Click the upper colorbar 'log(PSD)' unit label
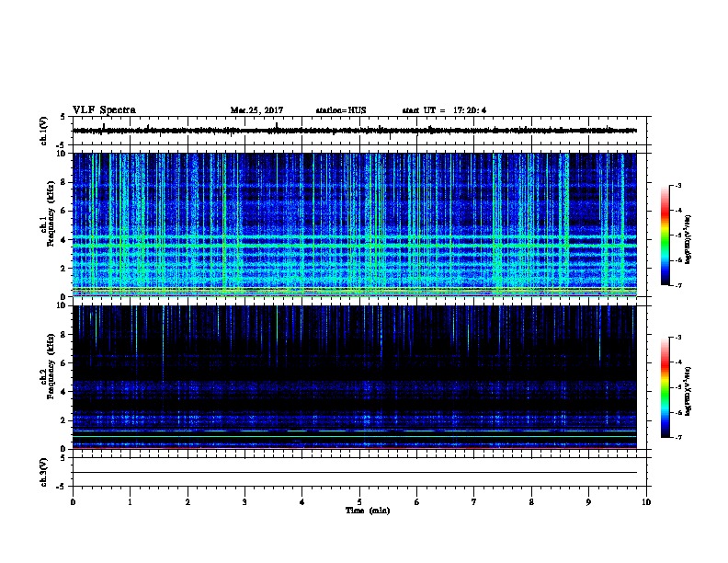Viewport: 728px width, 563px height. click(x=688, y=240)
